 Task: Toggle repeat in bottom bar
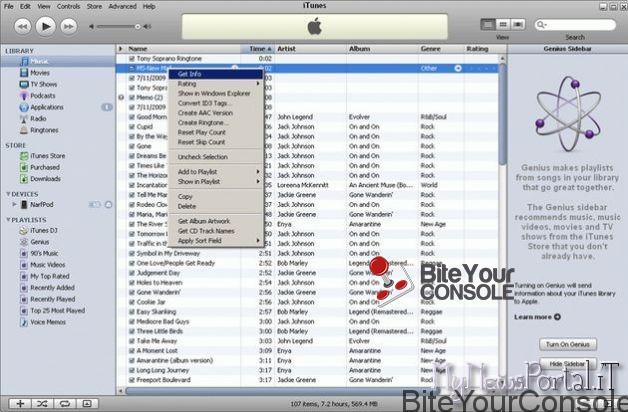64,404
